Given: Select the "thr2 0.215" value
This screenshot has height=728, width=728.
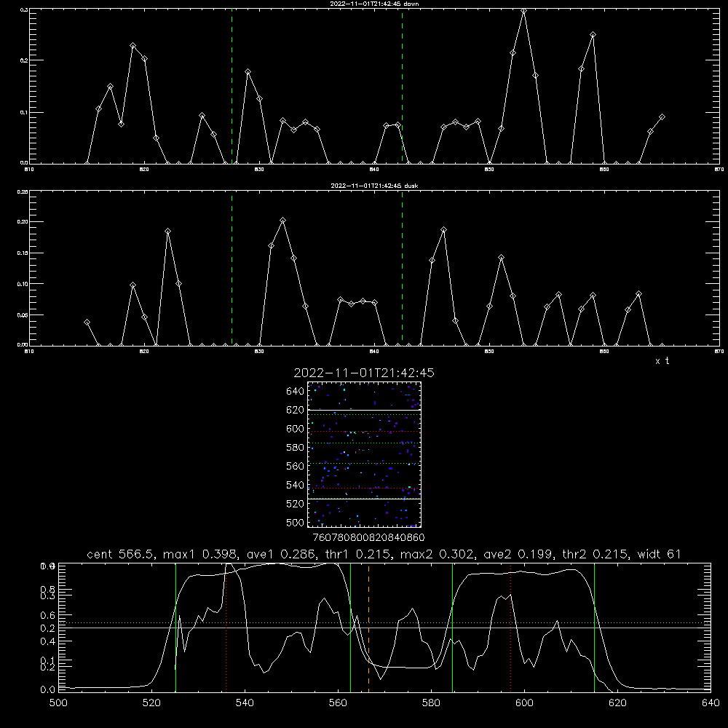Looking at the screenshot, I should [597, 554].
